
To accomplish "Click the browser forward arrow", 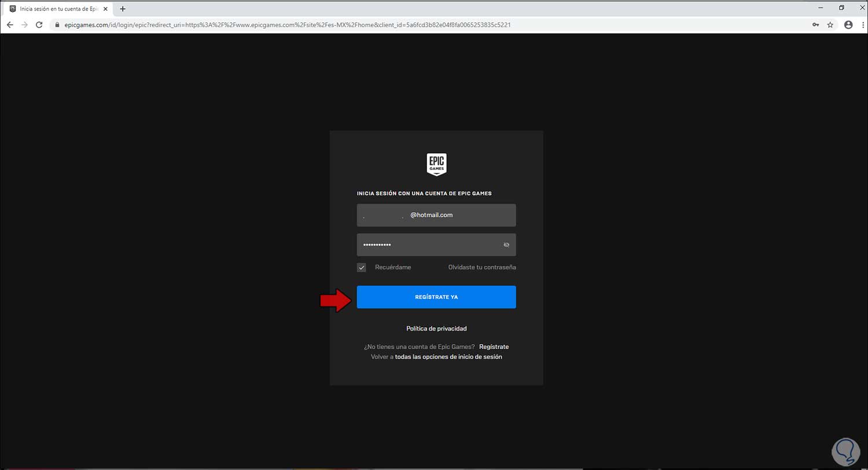I will coord(24,25).
